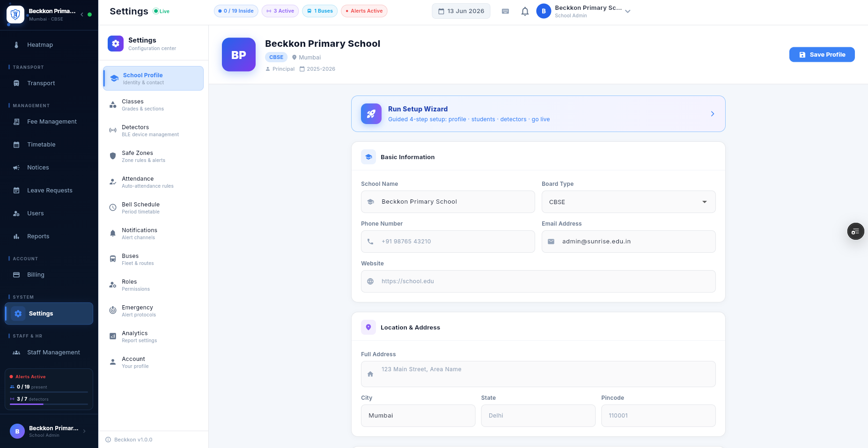The height and width of the screenshot is (448, 868).
Task: Click the Billing card icon
Action: pyautogui.click(x=16, y=275)
